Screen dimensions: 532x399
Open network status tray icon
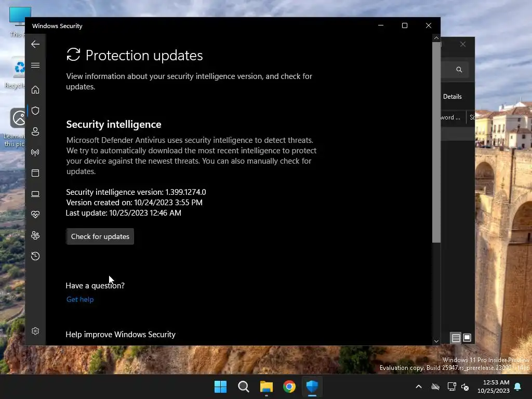tap(451, 387)
